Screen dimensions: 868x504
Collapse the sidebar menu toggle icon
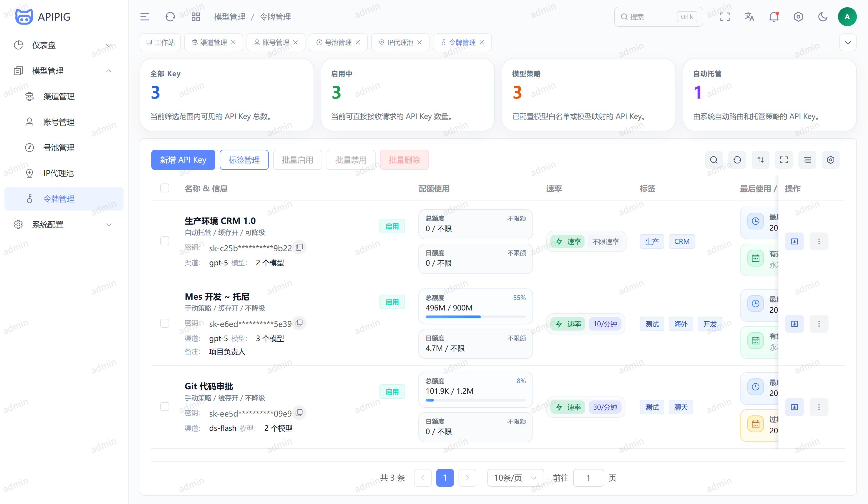pos(145,16)
